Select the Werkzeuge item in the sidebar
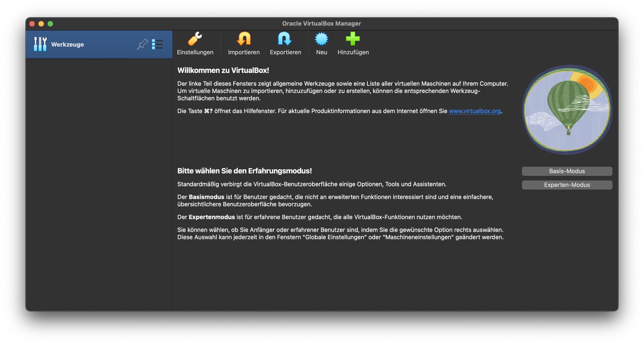Screen dimensions: 644x345 click(x=99, y=44)
